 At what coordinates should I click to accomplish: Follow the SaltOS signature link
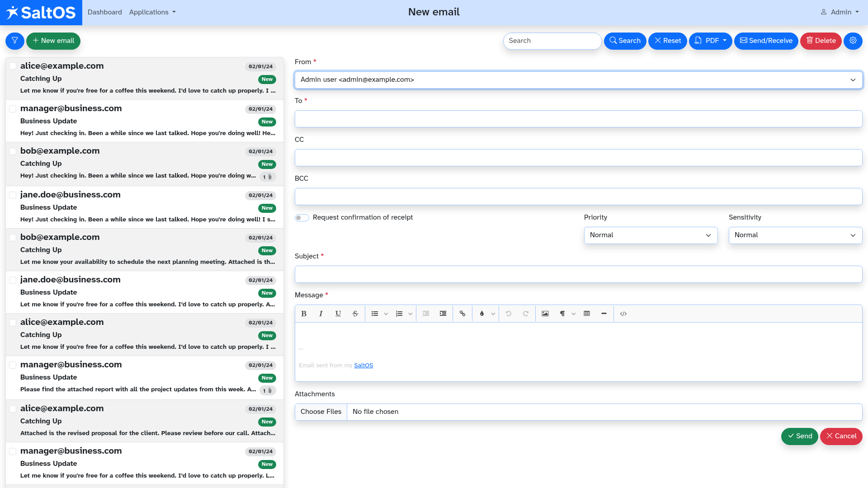pos(363,366)
